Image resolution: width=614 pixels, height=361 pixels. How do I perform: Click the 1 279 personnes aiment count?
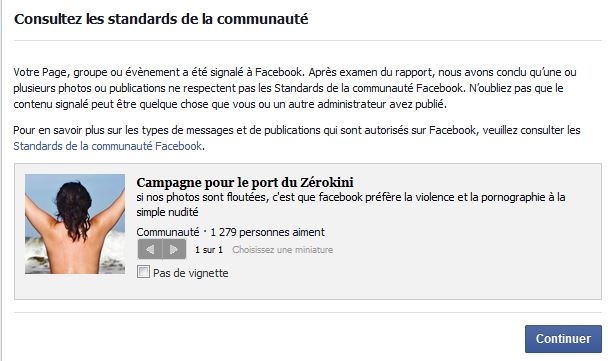[x=267, y=232]
